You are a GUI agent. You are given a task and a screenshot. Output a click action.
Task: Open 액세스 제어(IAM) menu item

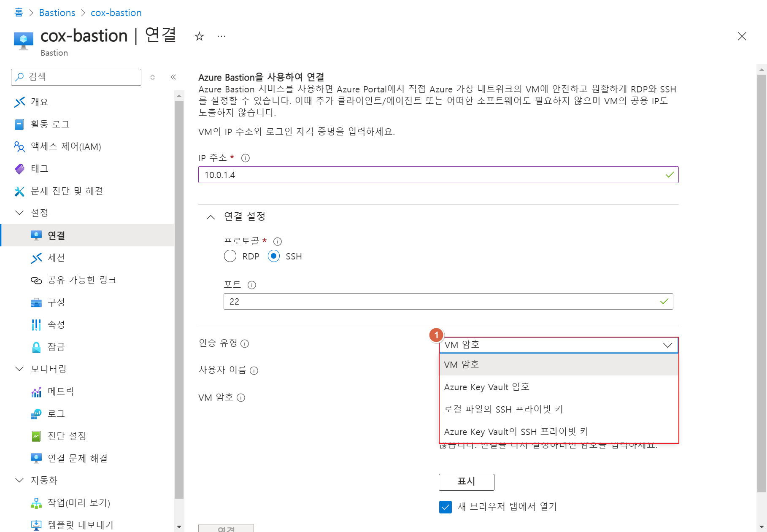tap(87, 146)
